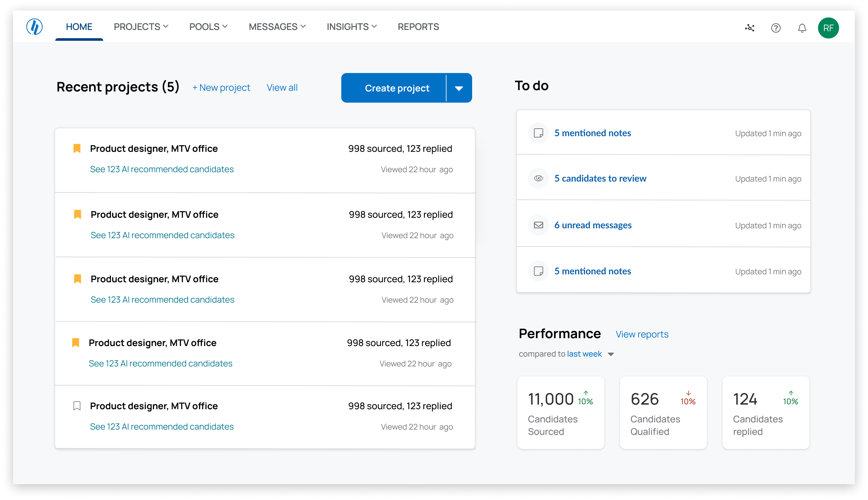Unbookmark the first Product designer project

(77, 148)
